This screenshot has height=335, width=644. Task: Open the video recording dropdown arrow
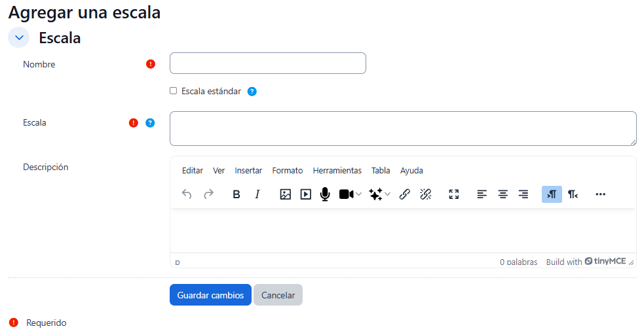tap(358, 194)
